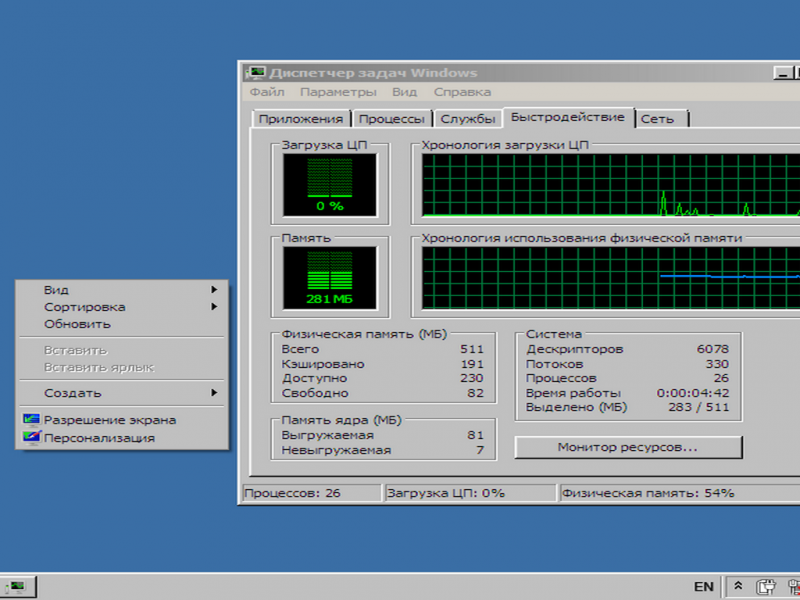Select the Task Manager taskbar button

pos(18,587)
